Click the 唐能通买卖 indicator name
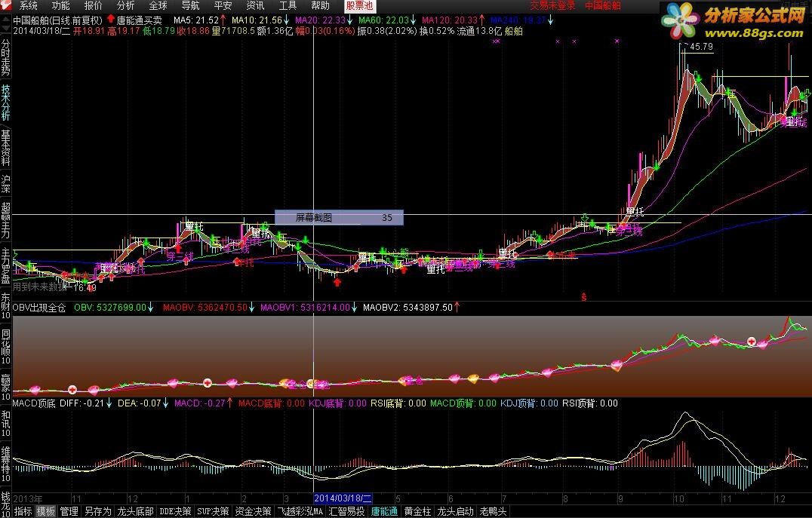 pyautogui.click(x=140, y=20)
